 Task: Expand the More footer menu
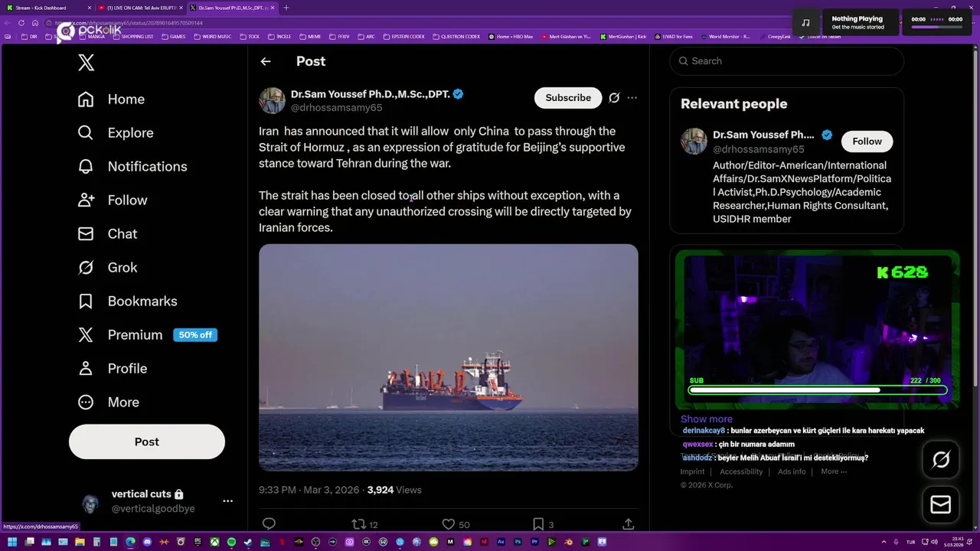[x=834, y=472]
